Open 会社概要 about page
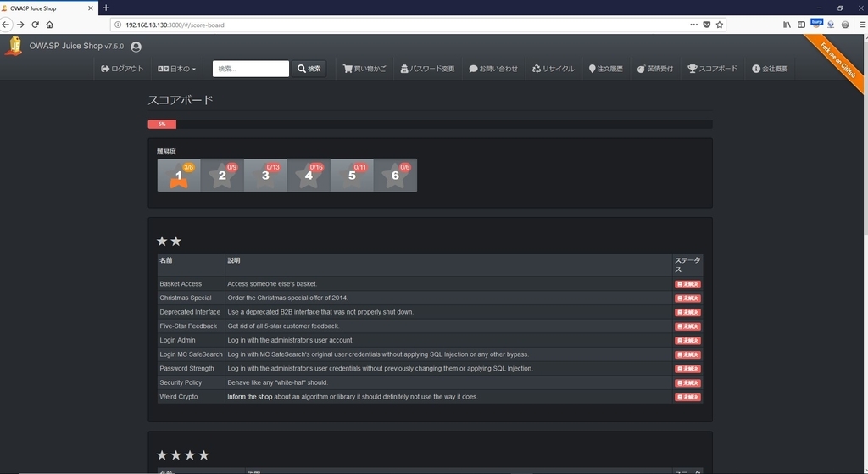The height and width of the screenshot is (474, 868). pyautogui.click(x=770, y=69)
